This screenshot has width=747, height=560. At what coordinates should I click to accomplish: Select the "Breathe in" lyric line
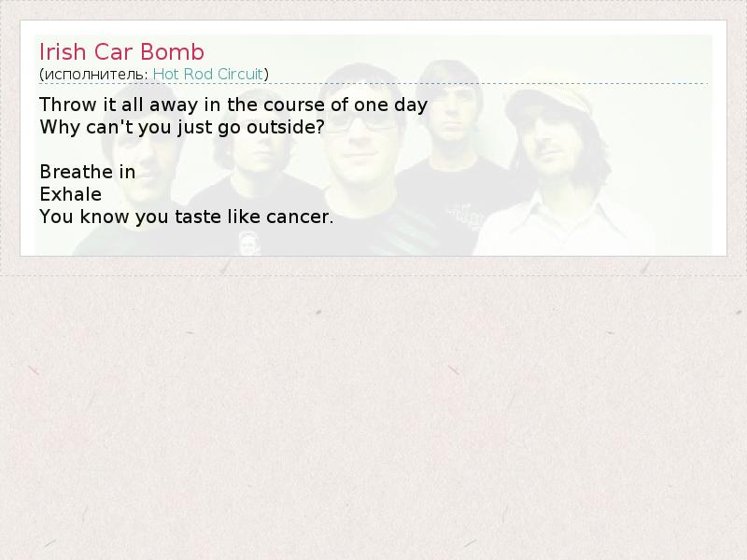[x=88, y=172]
